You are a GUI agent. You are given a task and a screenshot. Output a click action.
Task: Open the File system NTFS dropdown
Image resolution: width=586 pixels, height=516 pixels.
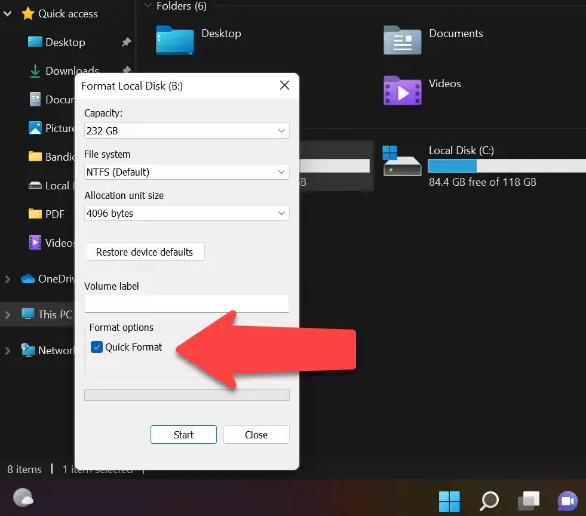tap(186, 172)
